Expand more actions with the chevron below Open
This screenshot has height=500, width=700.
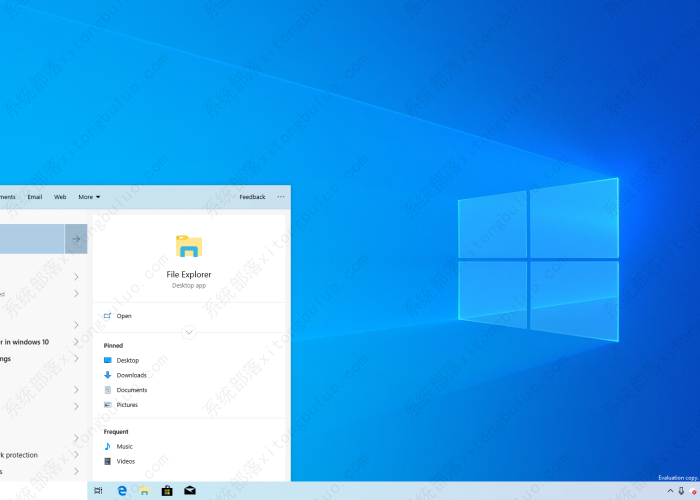[x=189, y=332]
